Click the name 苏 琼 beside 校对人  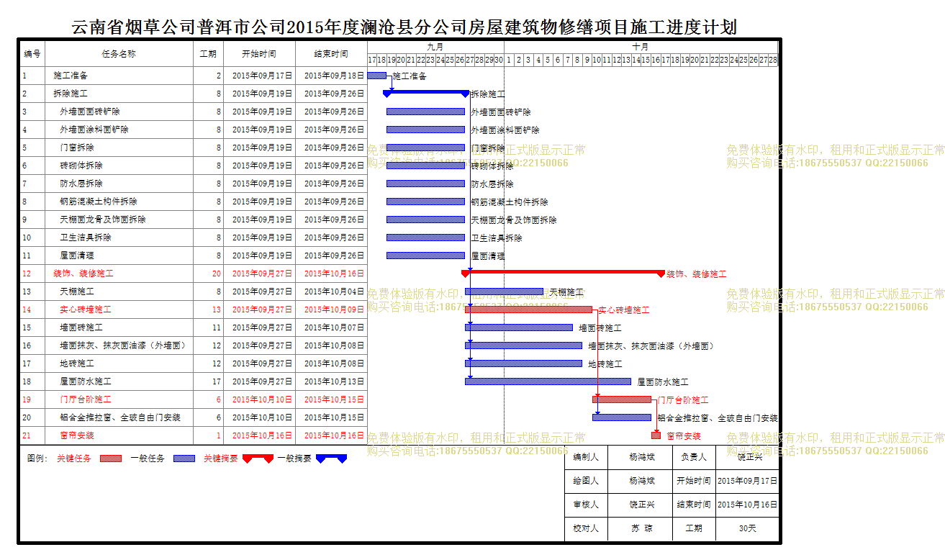tap(641, 528)
